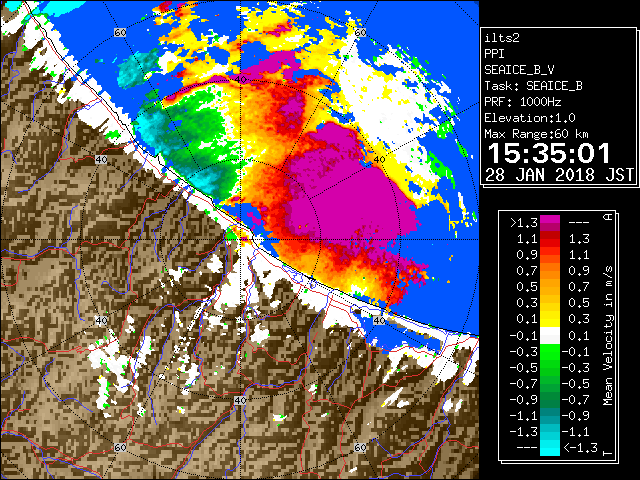Screen dimensions: 640x480
Task: Click the 'Task: SEAICE_B' line
Action: [533, 86]
